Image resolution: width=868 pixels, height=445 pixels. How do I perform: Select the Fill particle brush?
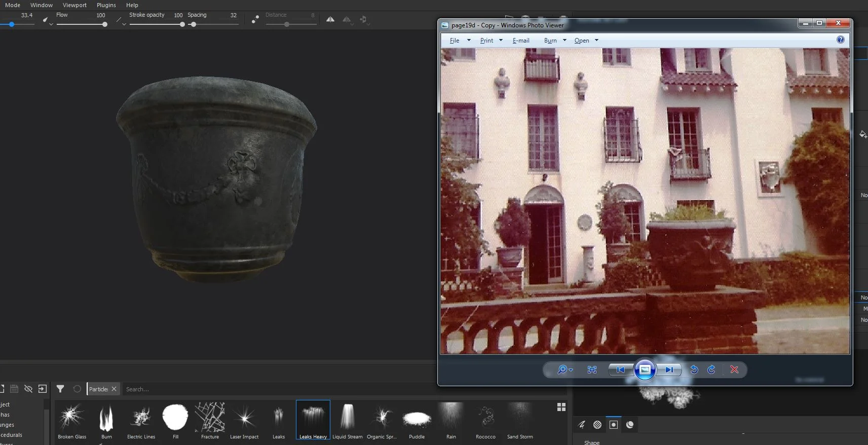point(175,420)
